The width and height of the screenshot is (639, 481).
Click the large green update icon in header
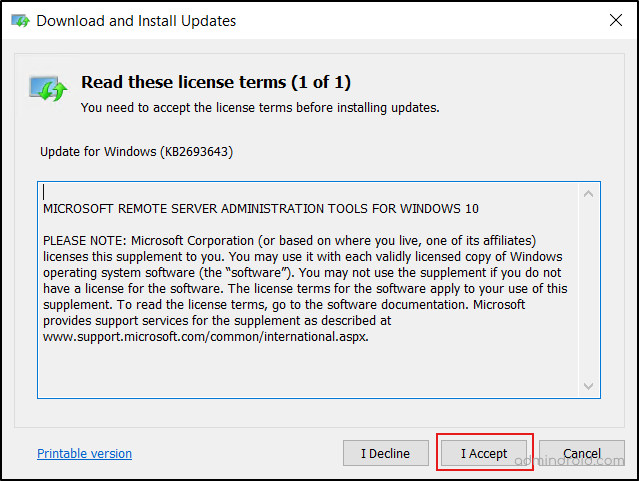tap(48, 89)
